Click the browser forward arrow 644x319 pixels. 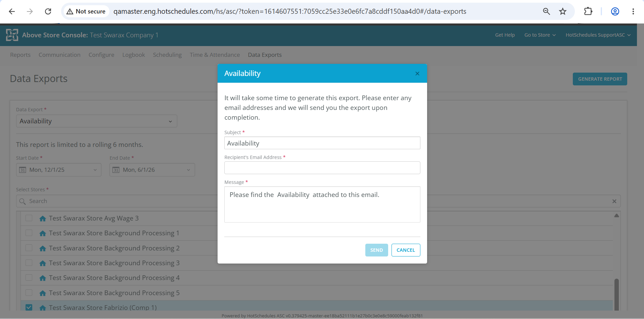[x=30, y=11]
